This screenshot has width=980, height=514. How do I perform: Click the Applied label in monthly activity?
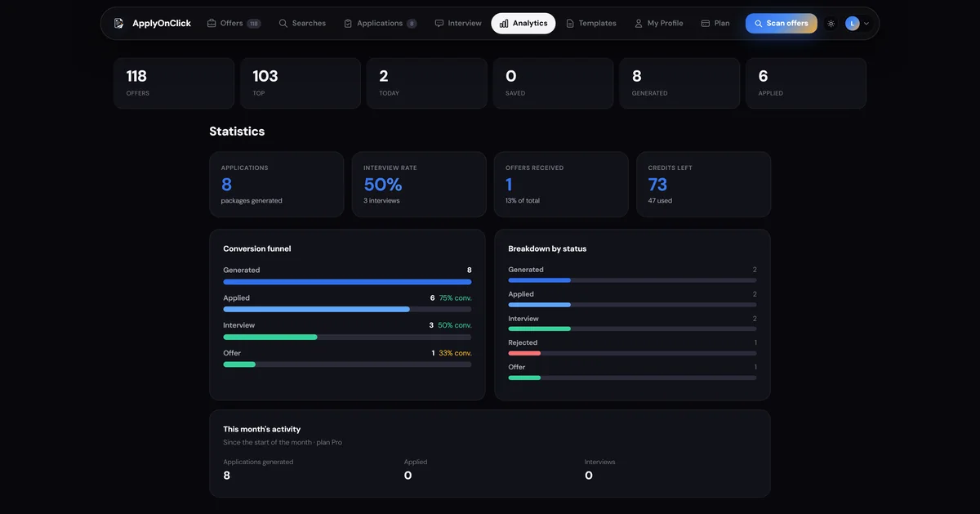416,462
